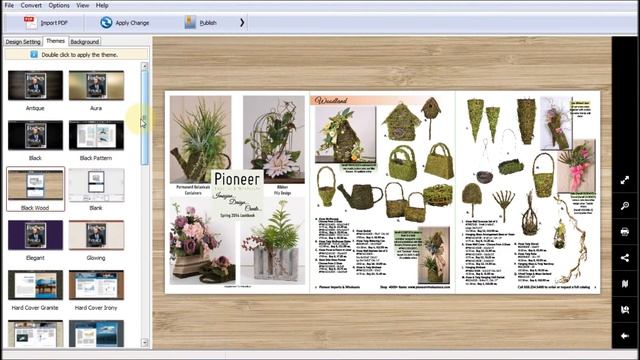Viewport: 640px width, 360px height.
Task: Select the Aura theme thumbnail
Action: point(96,85)
